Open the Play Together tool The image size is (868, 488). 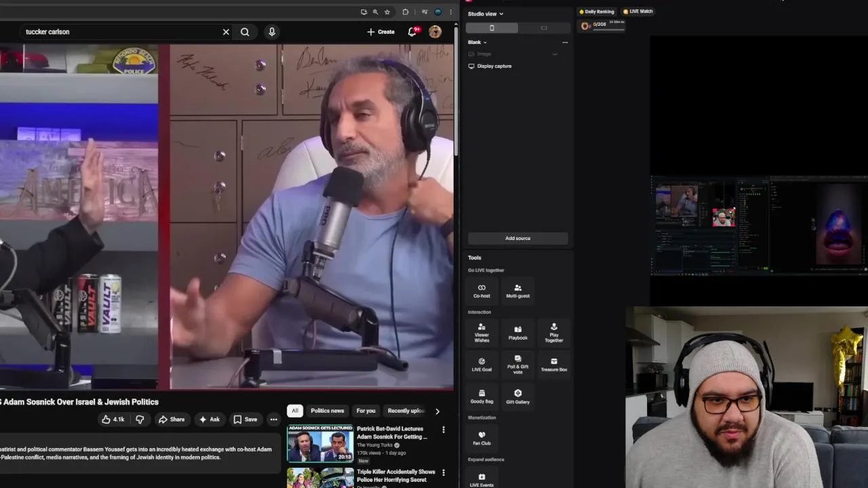point(554,332)
